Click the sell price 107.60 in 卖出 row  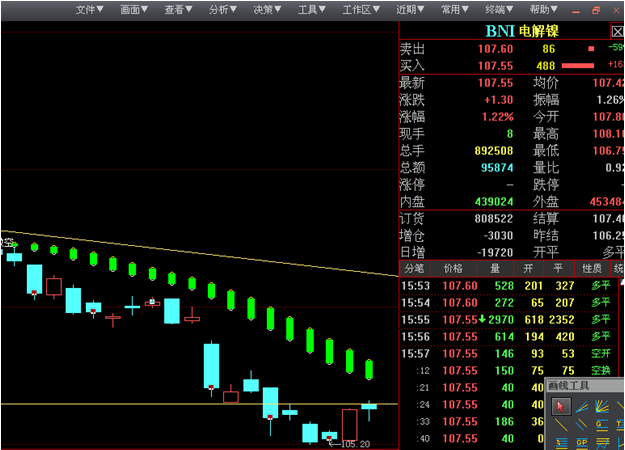click(x=495, y=49)
